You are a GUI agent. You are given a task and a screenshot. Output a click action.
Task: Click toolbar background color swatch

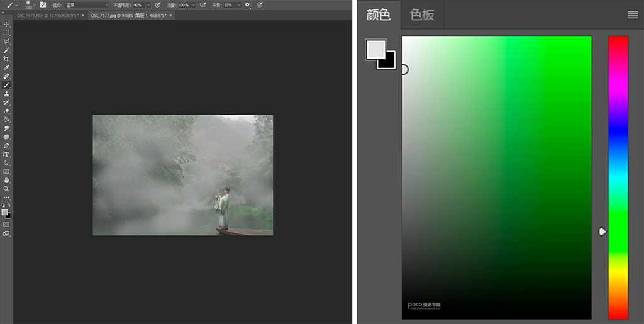coord(9,216)
